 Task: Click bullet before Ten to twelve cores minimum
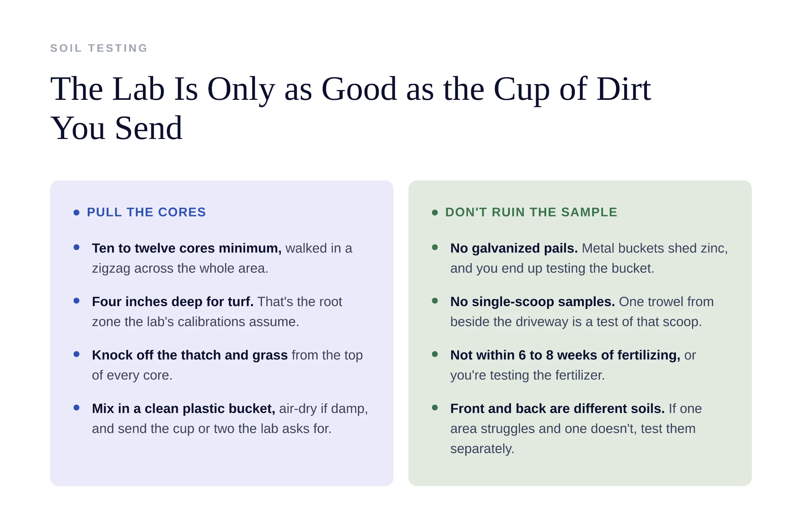pos(76,247)
